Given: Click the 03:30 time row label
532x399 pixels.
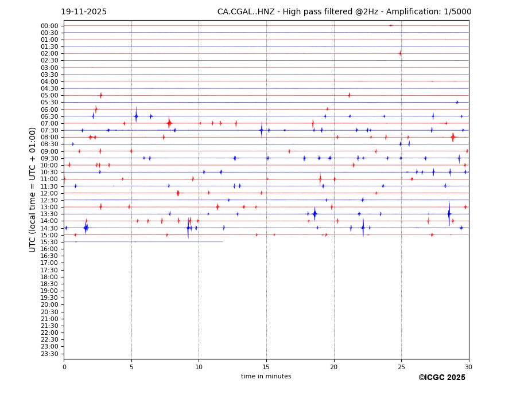Looking at the screenshot, I should click(x=49, y=75).
